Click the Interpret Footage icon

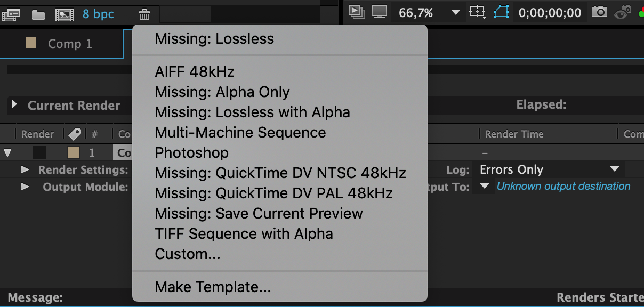point(65,14)
